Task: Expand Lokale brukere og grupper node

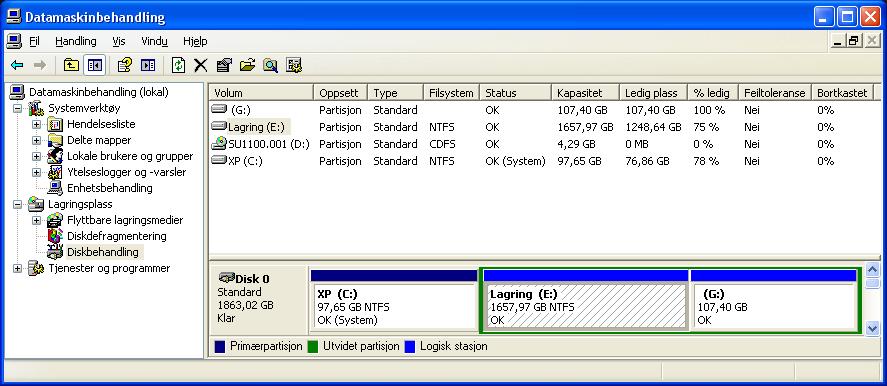Action: (x=37, y=156)
